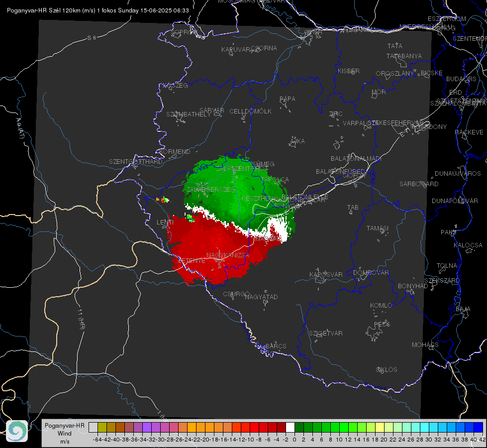This screenshot has height=448, width=487.
Task: Click the TAB town label
Action: pos(353,208)
